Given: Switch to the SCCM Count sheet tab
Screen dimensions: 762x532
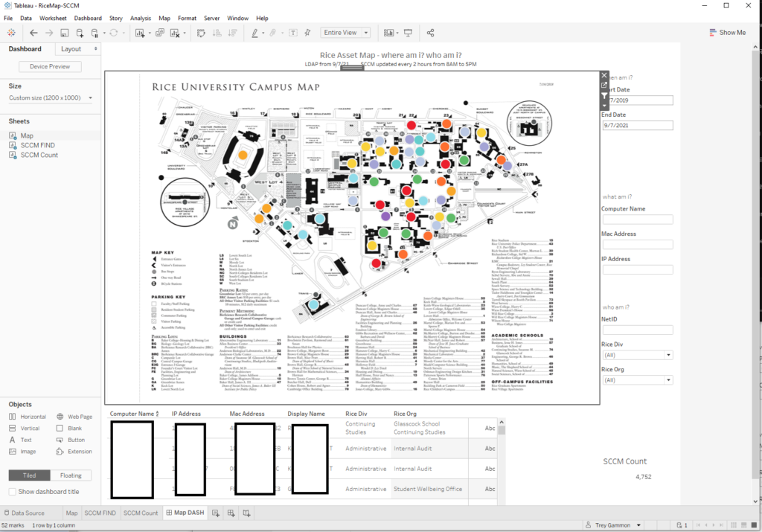Looking at the screenshot, I should click(x=141, y=513).
